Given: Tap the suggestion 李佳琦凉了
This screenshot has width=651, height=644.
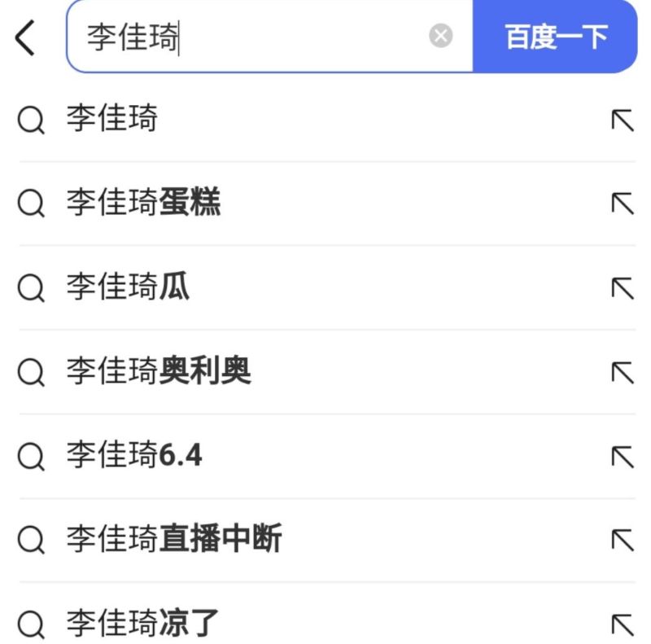Looking at the screenshot, I should [x=143, y=623].
